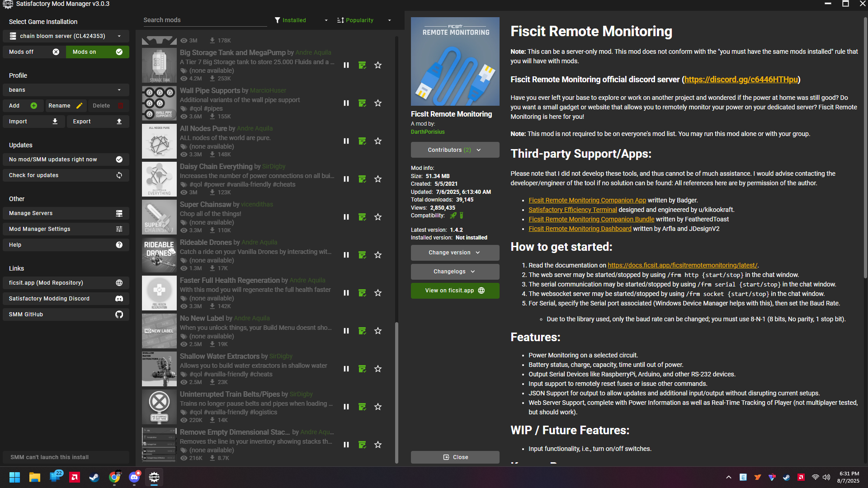The height and width of the screenshot is (488, 868).
Task: Open Mod Manager Settings
Action: click(66, 229)
